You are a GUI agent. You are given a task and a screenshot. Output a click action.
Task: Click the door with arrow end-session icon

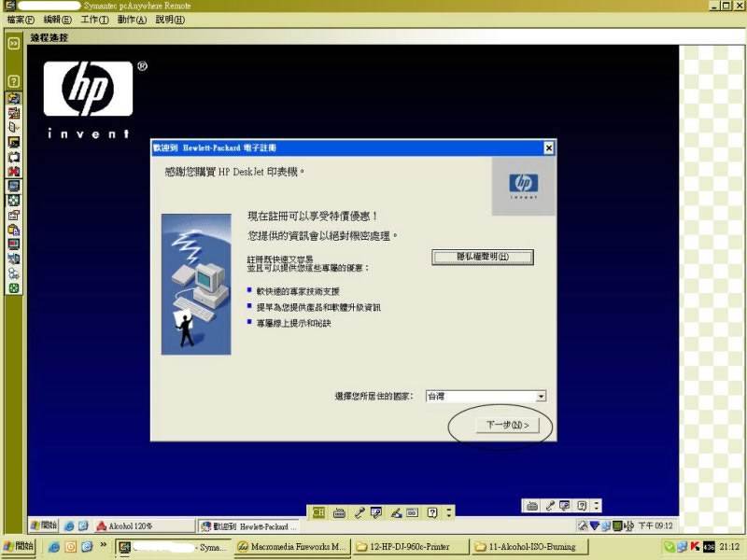point(14,127)
